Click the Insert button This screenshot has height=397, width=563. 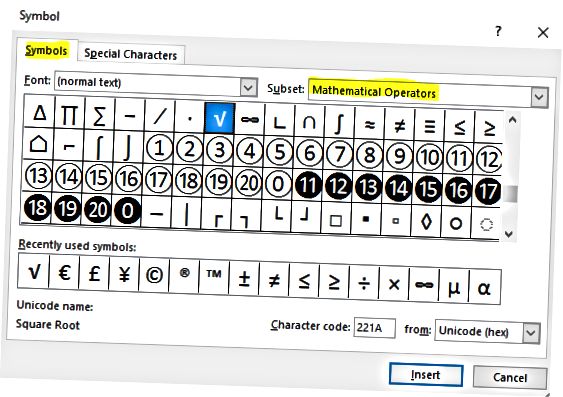tap(426, 375)
